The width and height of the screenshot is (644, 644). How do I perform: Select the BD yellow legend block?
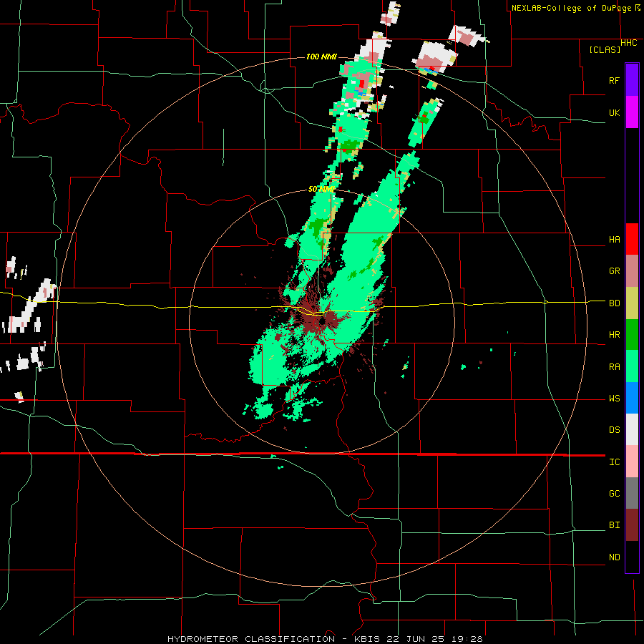tap(632, 303)
